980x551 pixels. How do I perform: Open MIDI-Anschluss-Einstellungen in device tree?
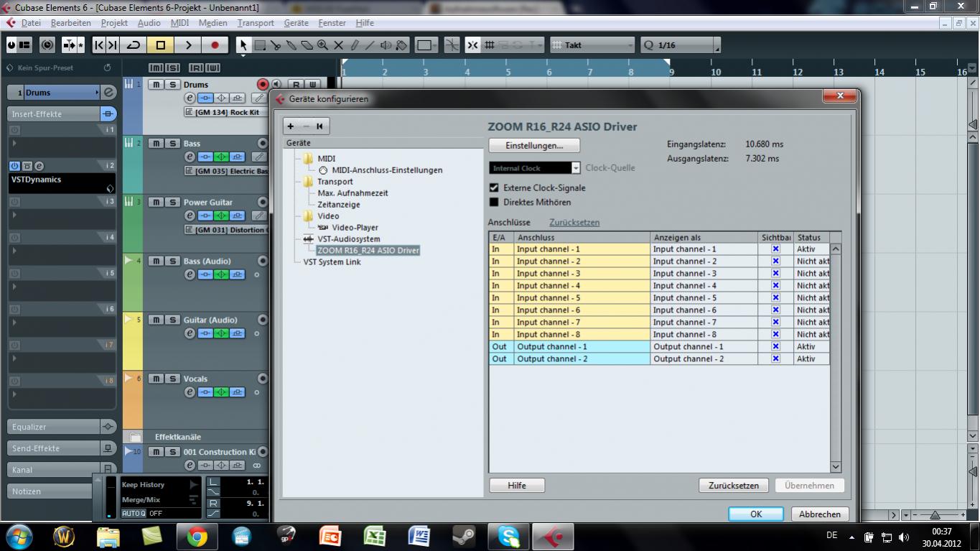(387, 170)
